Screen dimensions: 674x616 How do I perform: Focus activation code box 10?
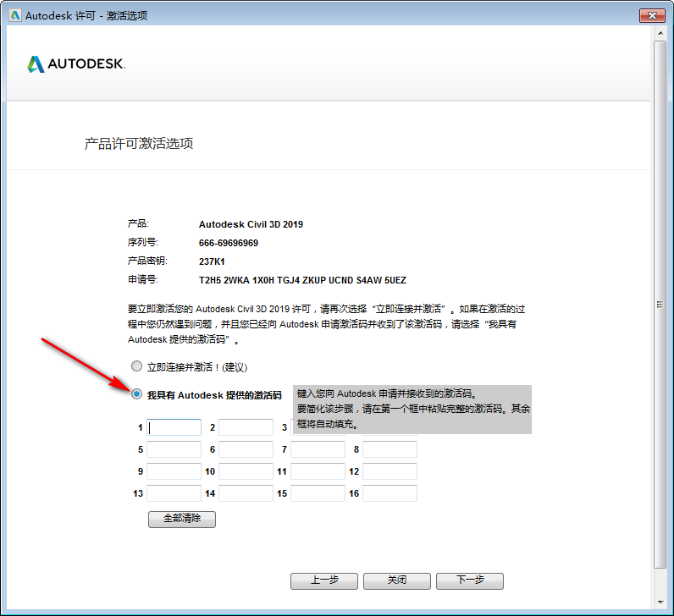click(x=246, y=471)
